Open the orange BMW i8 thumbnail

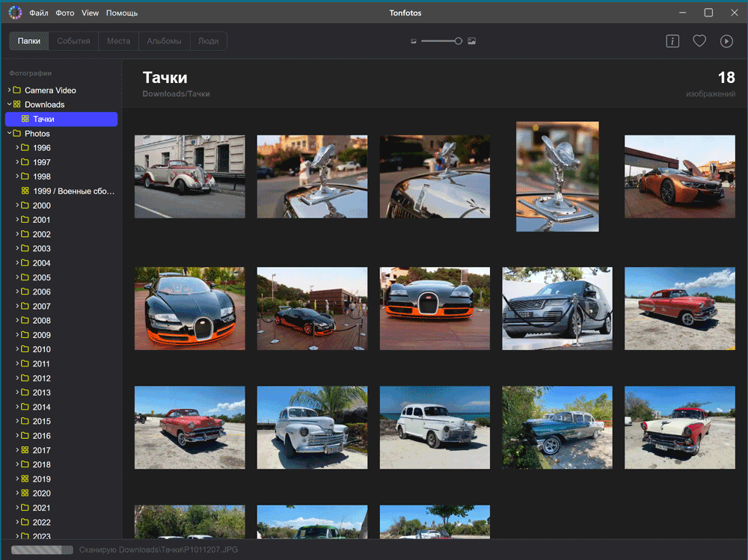[679, 176]
